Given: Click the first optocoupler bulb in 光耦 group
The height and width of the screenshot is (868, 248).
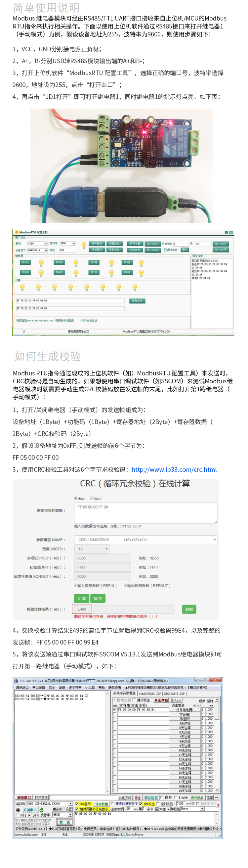Looking at the screenshot, I should click(x=22, y=287).
